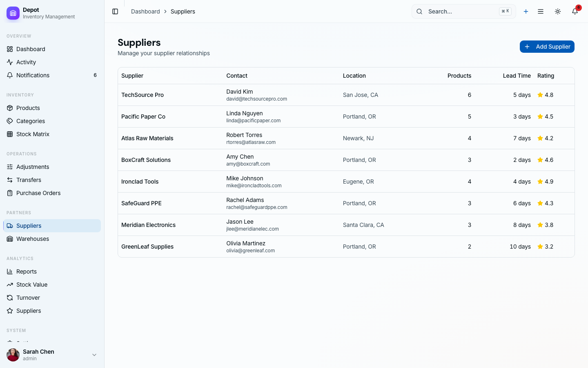The width and height of the screenshot is (588, 368).
Task: Select the Activity icon in sidebar
Action: pos(10,62)
